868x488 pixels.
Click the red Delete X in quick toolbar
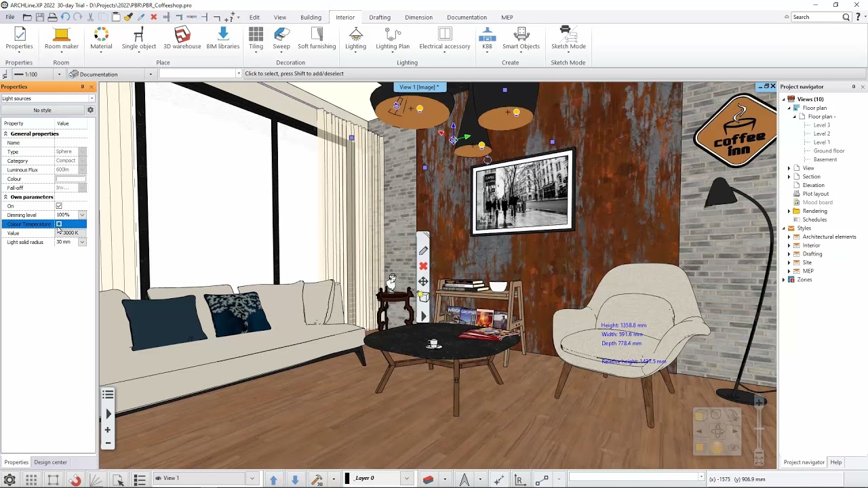[x=153, y=17]
